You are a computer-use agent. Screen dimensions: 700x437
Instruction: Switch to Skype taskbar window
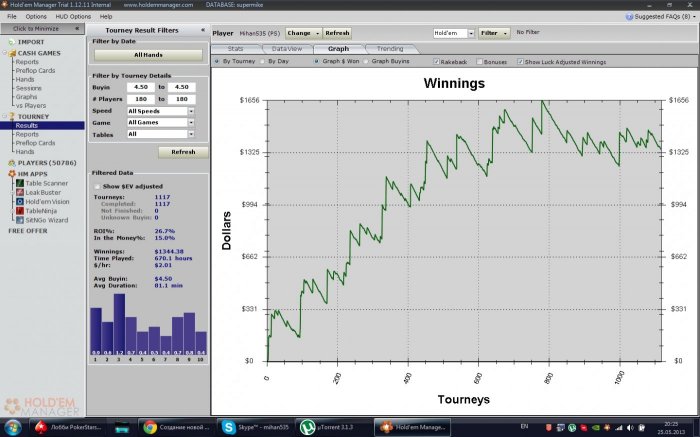click(255, 427)
